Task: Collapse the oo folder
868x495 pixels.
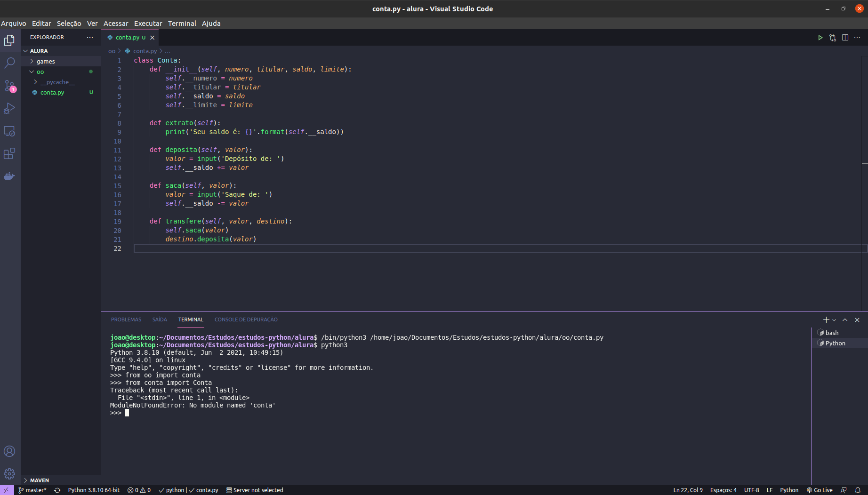Action: (x=61, y=72)
